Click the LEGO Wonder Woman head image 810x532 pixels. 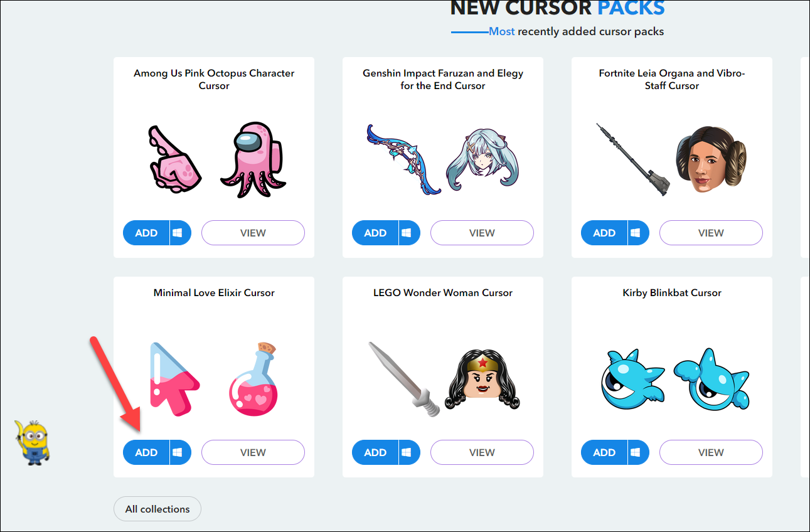click(483, 379)
